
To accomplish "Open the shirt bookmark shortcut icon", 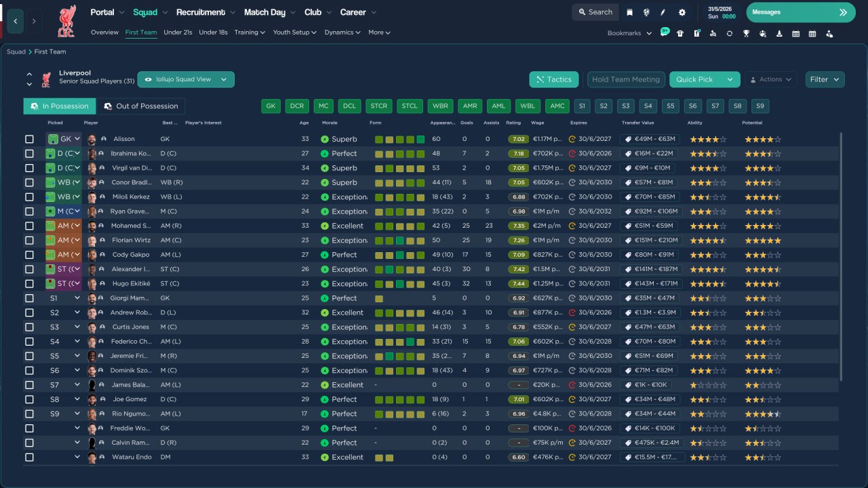I will (680, 33).
